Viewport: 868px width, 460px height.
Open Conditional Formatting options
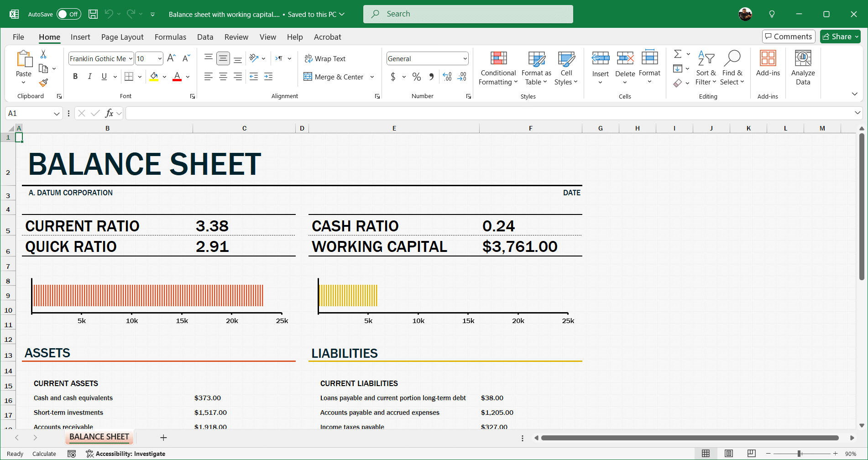click(497, 68)
